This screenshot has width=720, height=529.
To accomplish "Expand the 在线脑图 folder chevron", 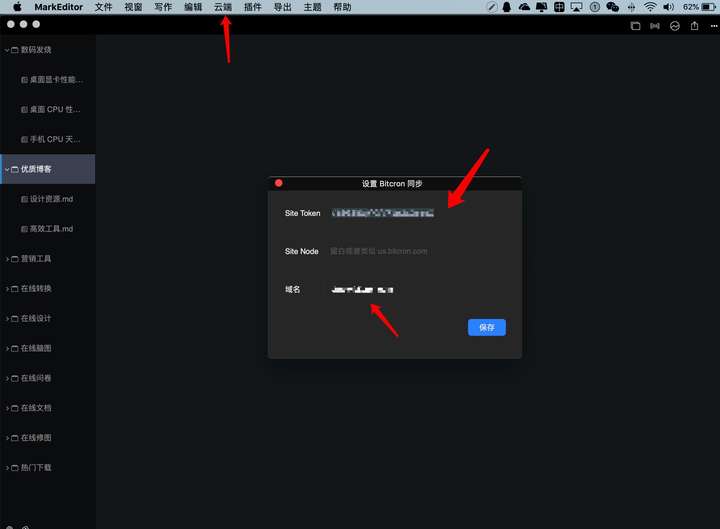I will point(7,349).
